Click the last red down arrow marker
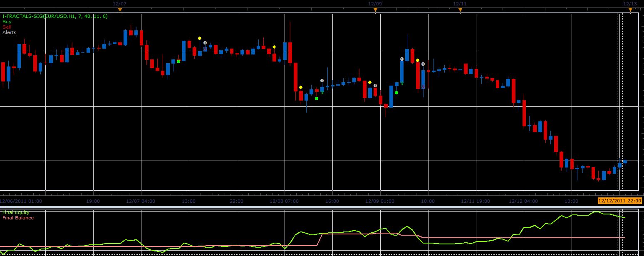The width and height of the screenshot is (644, 256). click(423, 87)
